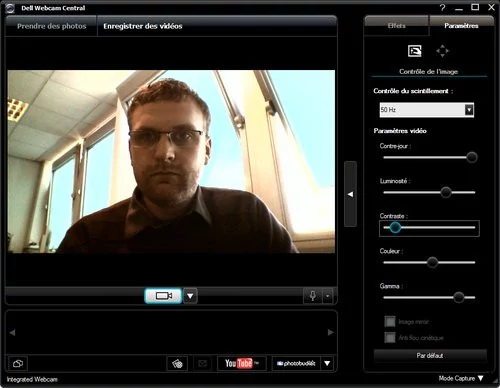Image resolution: width=500 pixels, height=388 pixels.
Task: Switch to the Effets tab
Action: 396,26
